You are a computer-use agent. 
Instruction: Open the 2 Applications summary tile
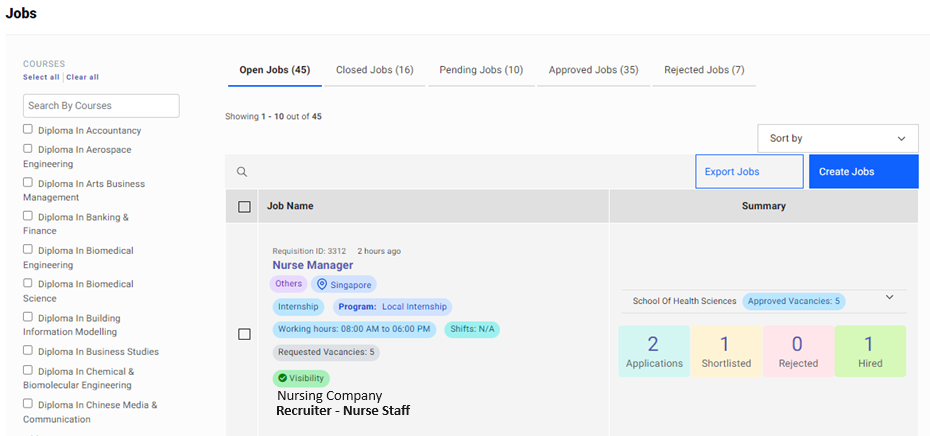tap(654, 351)
